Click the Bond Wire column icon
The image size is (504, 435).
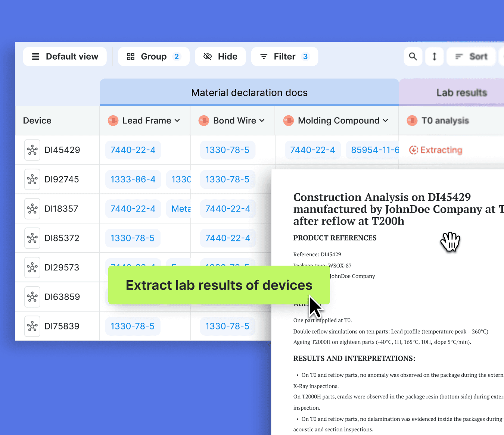pos(204,121)
